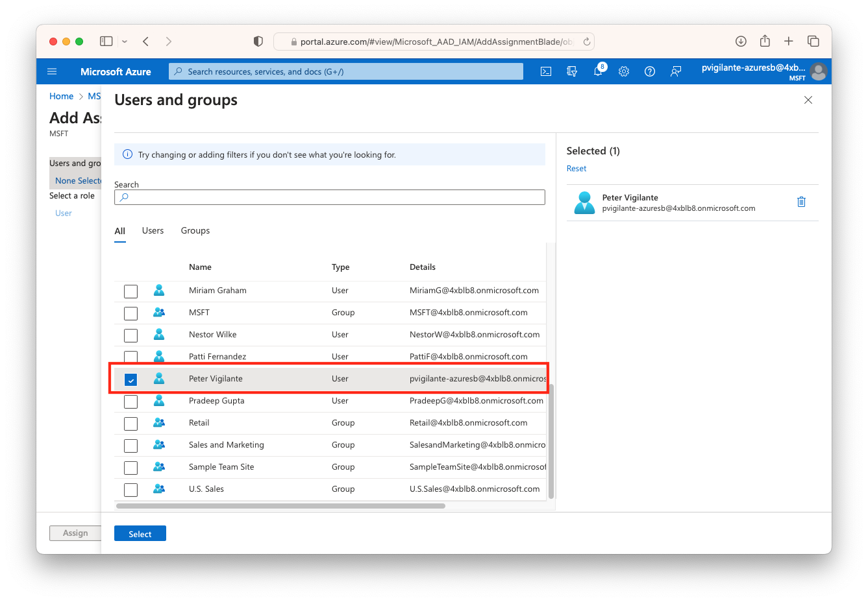
Task: Click the blue Select button
Action: [x=140, y=533]
